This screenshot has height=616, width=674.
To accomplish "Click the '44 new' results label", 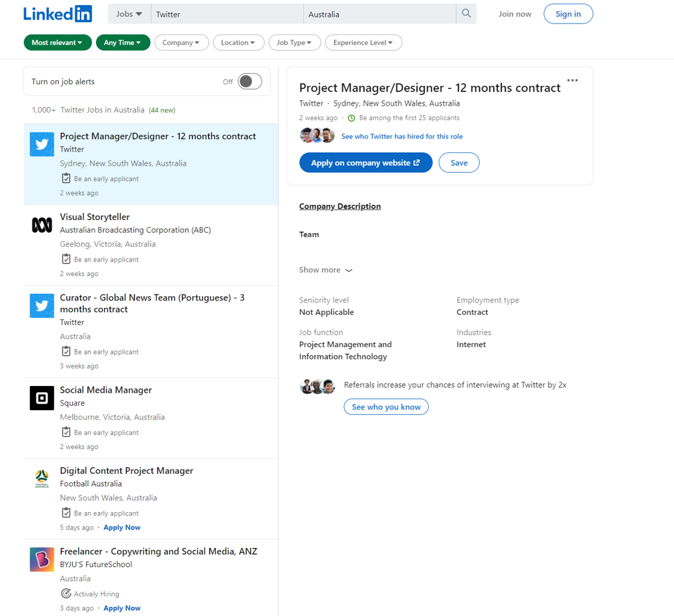I will pos(162,111).
